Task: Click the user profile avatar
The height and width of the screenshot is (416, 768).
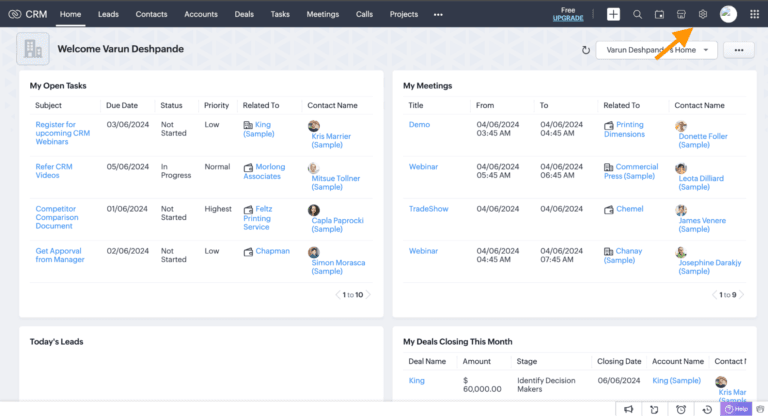Action: [x=729, y=14]
